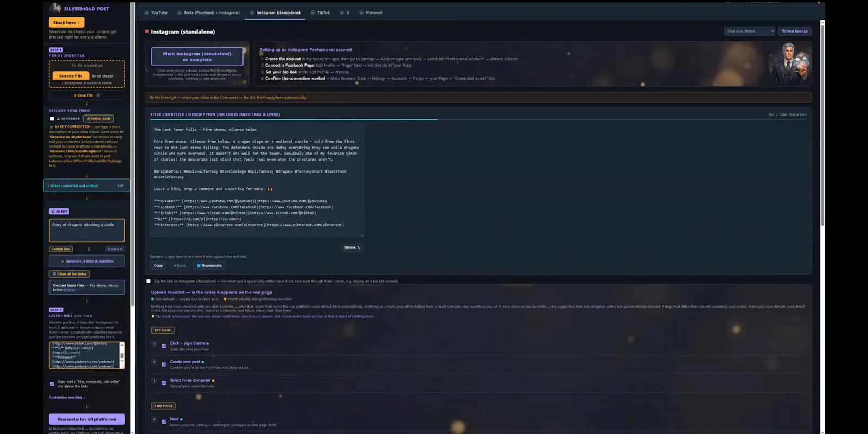The image size is (868, 434).
Task: Uncheck the Select from computer step
Action: tap(164, 383)
